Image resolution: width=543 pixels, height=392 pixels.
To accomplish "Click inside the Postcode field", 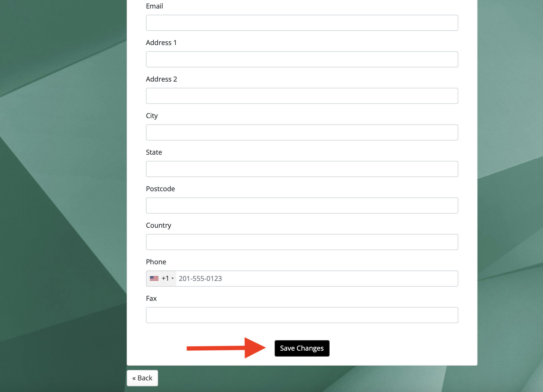I will 302,206.
